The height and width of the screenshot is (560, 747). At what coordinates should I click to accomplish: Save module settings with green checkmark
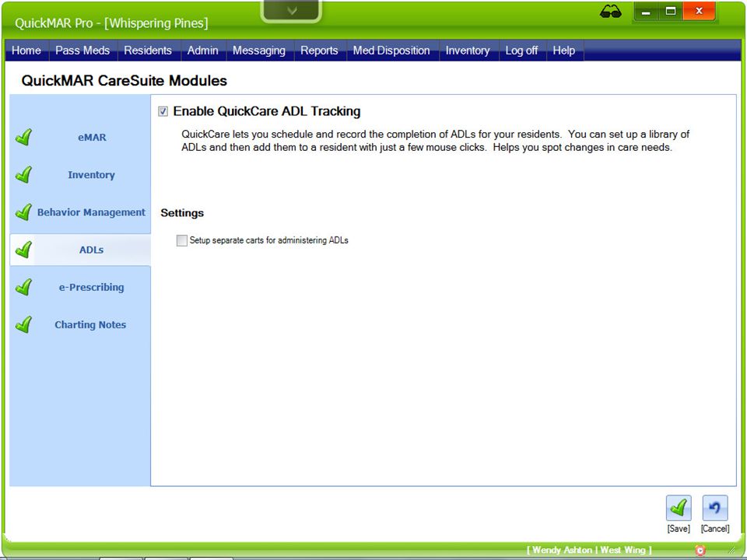[679, 508]
